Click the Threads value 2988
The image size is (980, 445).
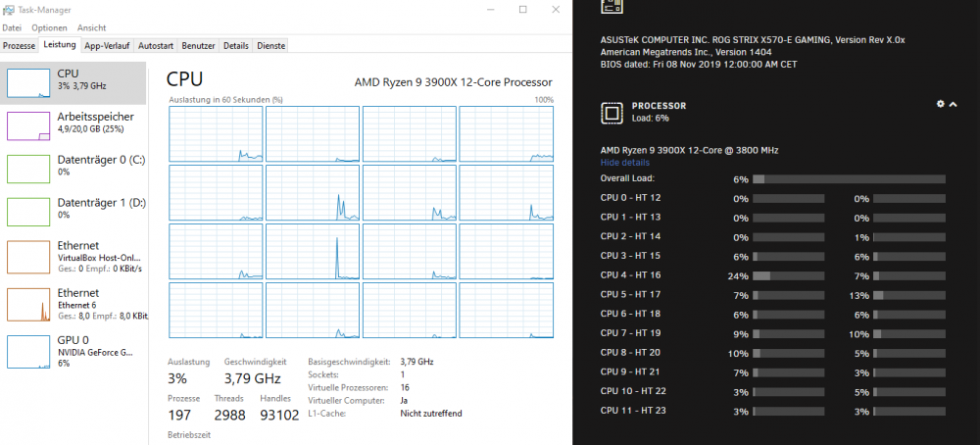click(x=229, y=415)
